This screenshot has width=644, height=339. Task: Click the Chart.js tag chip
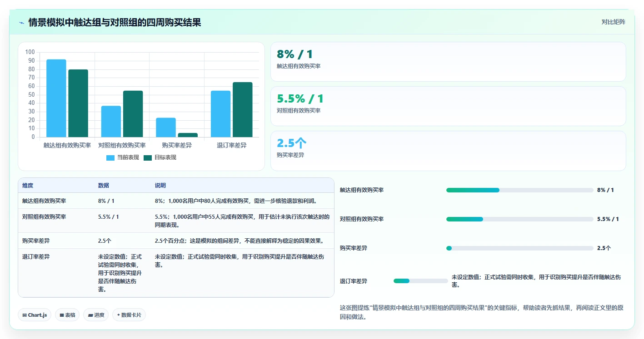tap(35, 315)
